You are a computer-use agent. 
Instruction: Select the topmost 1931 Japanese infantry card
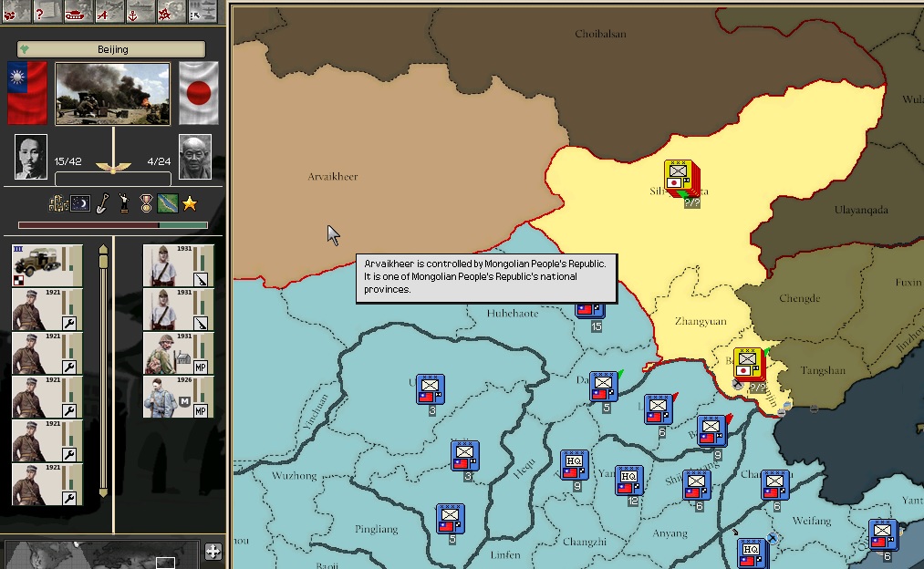point(178,265)
